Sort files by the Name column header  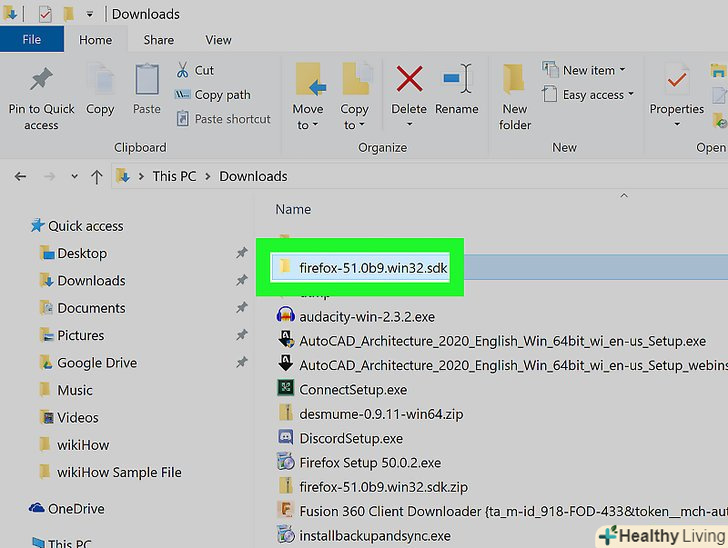pos(293,209)
